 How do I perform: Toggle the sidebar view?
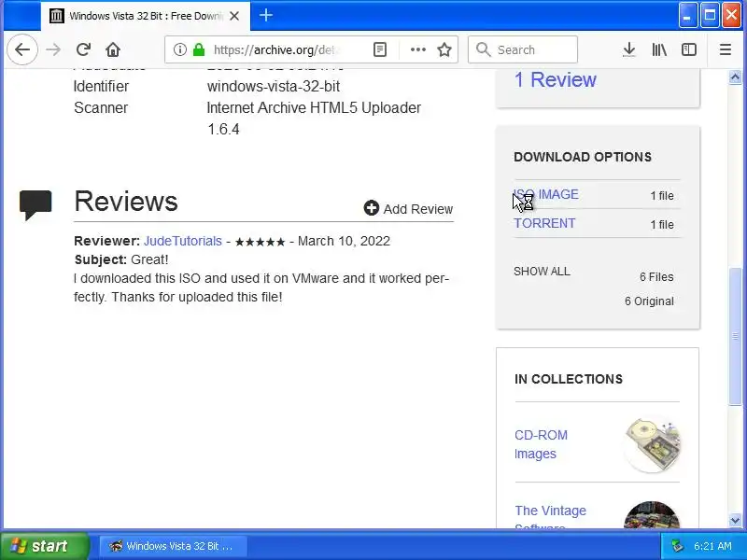(689, 49)
